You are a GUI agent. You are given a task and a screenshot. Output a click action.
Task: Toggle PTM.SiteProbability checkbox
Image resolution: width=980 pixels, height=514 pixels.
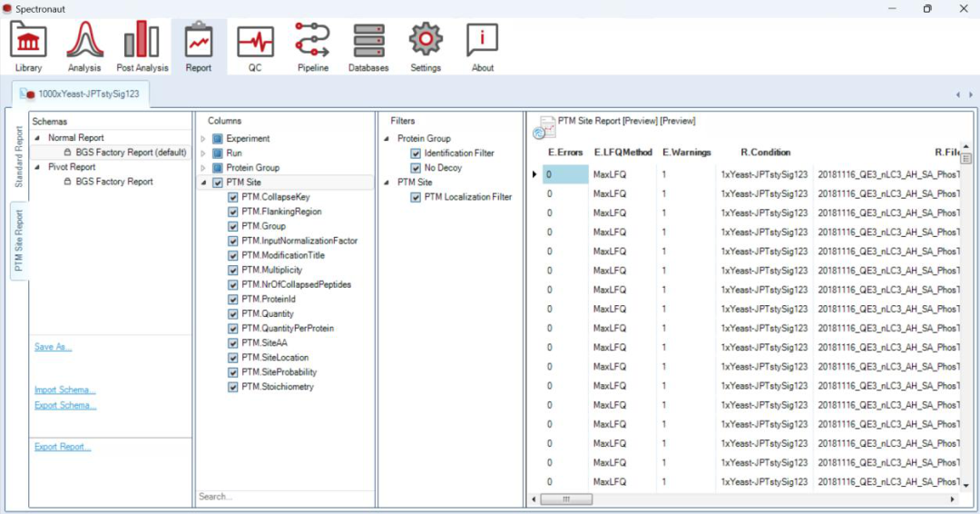[x=233, y=372]
